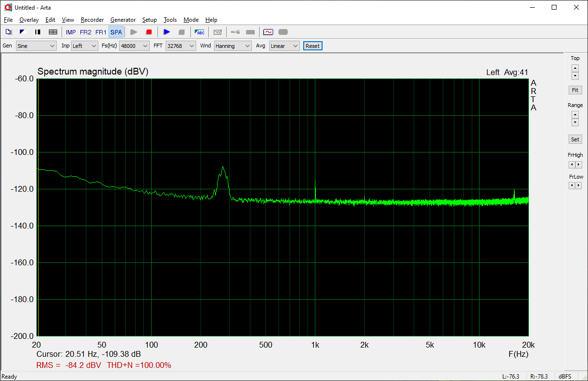The image size is (588, 381).
Task: Switch to FR1 single-channel mode
Action: coord(101,32)
